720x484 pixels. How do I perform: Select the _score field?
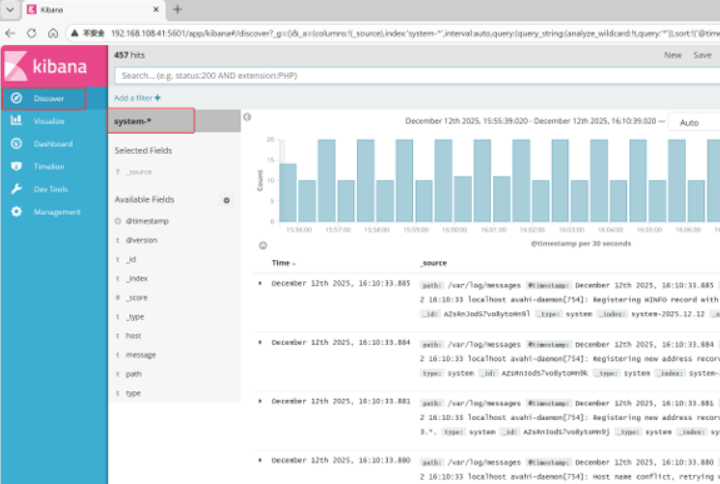pos(137,298)
